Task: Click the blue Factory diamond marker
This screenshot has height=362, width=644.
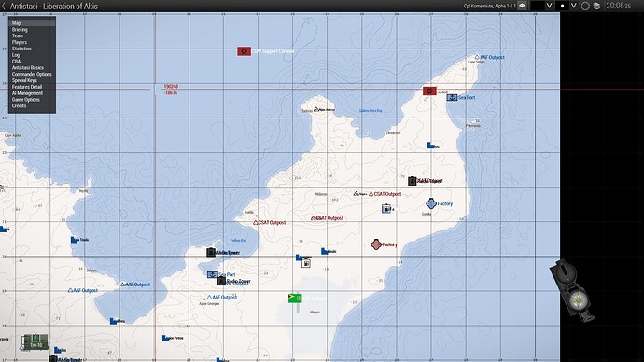Action: [x=431, y=203]
